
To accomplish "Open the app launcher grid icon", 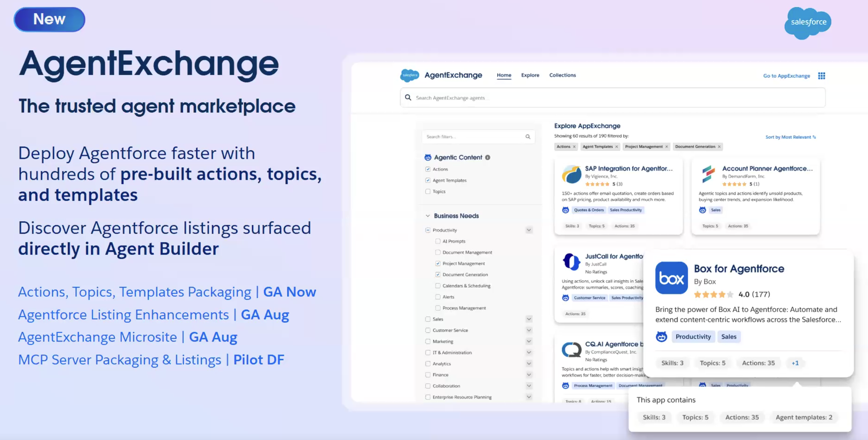I will pyautogui.click(x=822, y=76).
